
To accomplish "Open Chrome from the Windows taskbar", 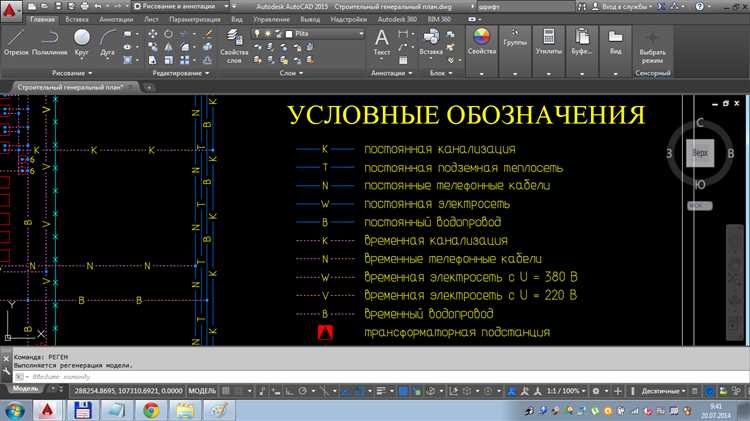I will (151, 410).
